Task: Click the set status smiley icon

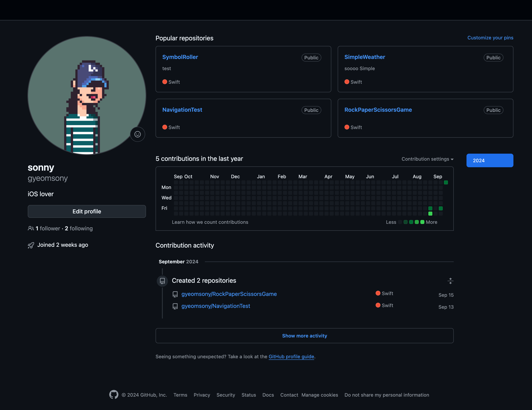Action: pyautogui.click(x=137, y=134)
